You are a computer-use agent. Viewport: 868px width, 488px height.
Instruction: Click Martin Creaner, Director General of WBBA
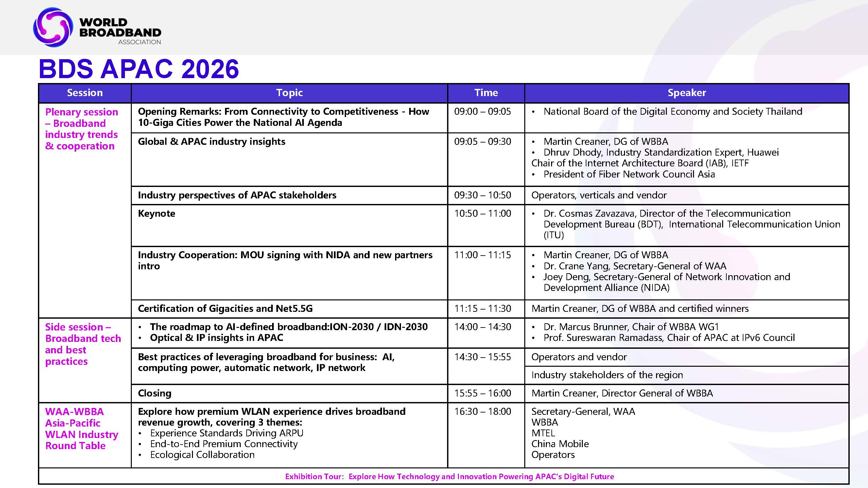pos(687,393)
